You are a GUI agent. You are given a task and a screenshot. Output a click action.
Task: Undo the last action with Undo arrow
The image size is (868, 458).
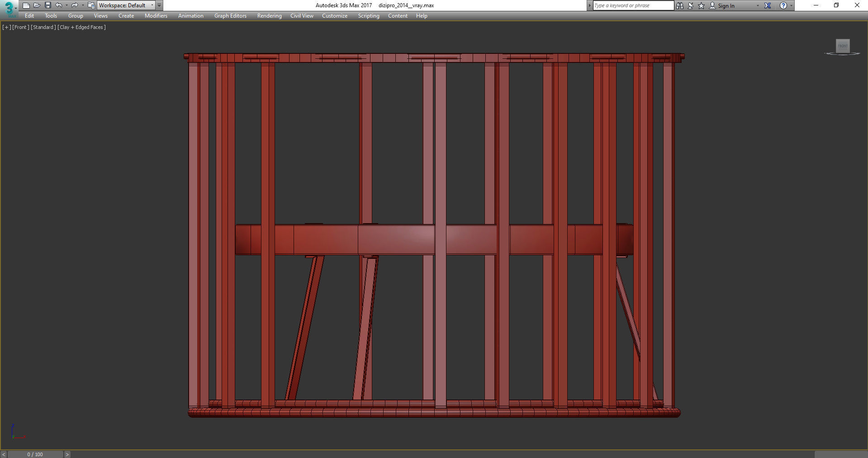tap(58, 5)
